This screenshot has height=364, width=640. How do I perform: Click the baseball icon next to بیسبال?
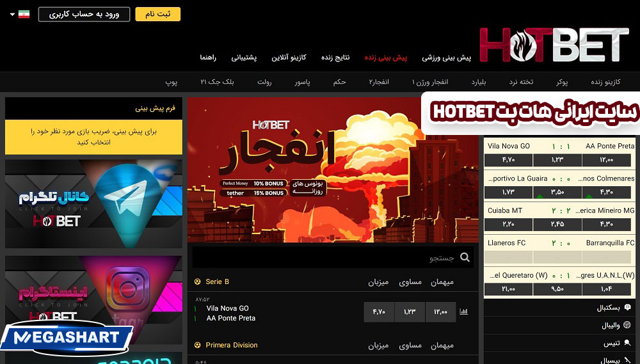tap(628, 360)
